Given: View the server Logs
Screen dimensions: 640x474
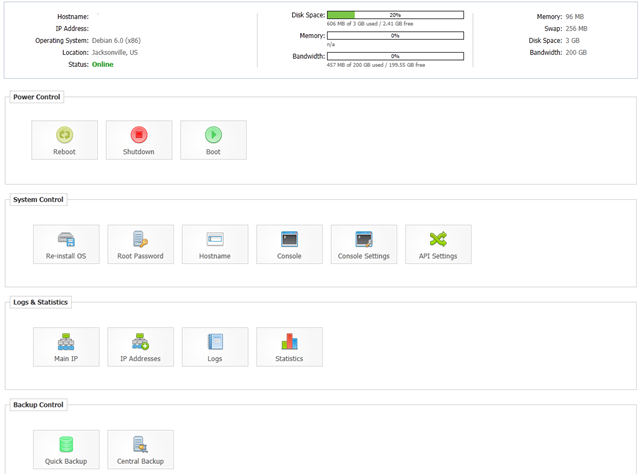Looking at the screenshot, I should point(215,347).
